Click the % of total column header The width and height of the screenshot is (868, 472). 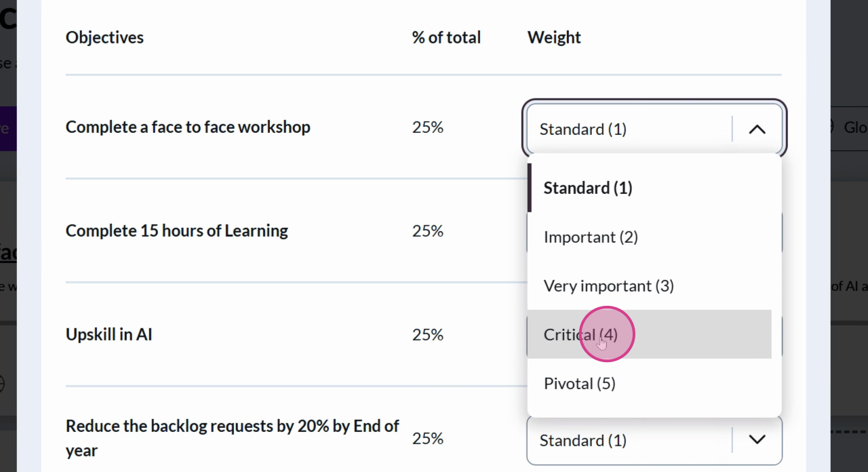tap(446, 37)
